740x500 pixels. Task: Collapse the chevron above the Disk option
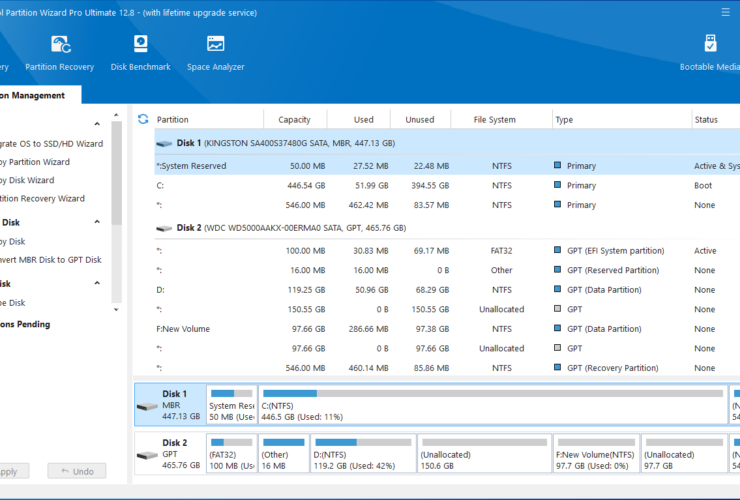97,283
